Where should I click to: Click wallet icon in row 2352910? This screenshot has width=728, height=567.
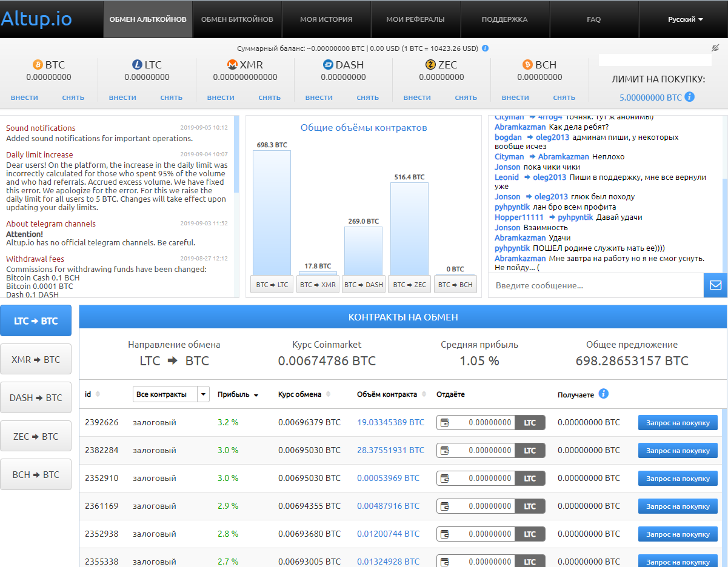[x=445, y=478]
